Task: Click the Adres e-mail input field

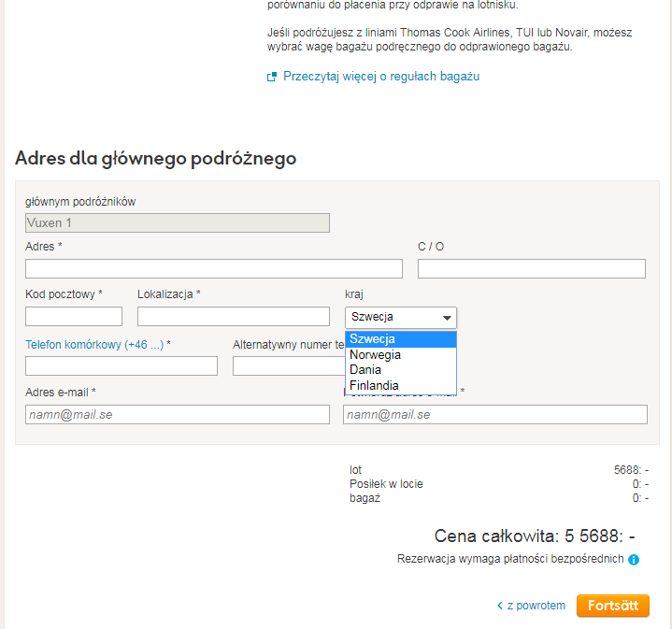Action: (x=178, y=415)
